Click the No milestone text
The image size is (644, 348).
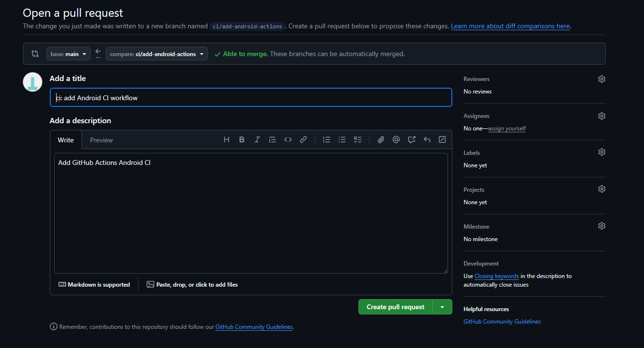pos(481,239)
